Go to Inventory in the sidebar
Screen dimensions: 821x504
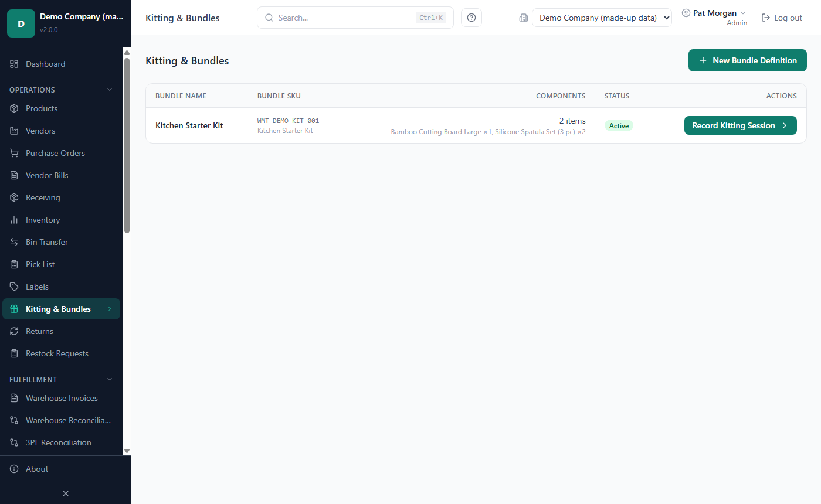61,220
